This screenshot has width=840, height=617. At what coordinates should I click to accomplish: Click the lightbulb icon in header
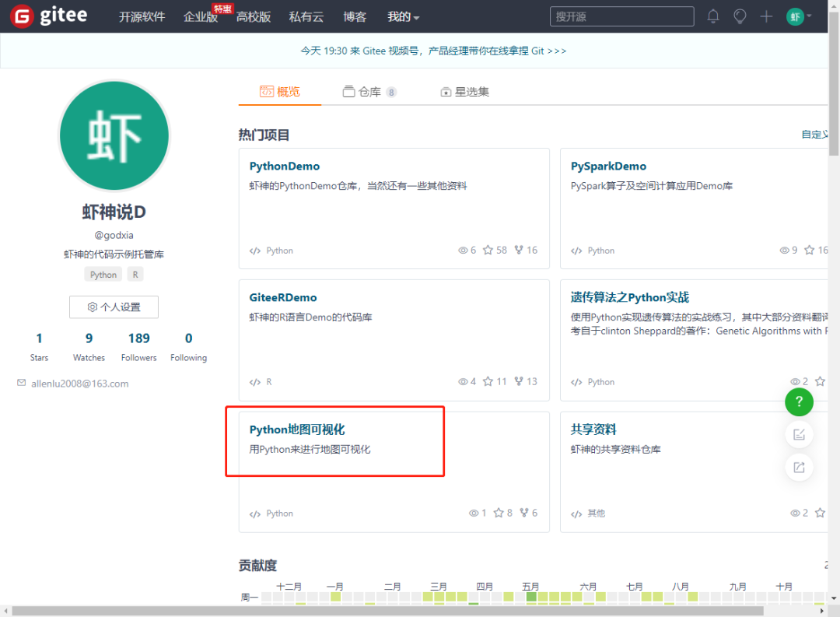coord(740,16)
